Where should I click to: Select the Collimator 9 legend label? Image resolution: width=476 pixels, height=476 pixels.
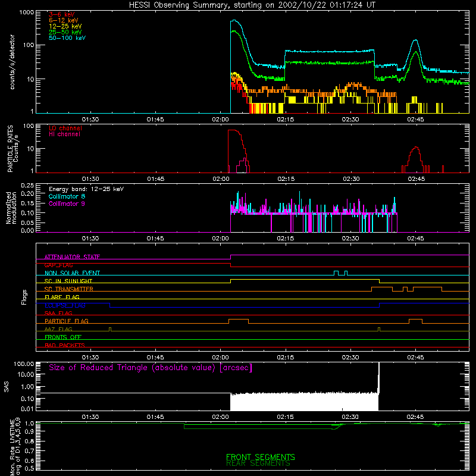click(67, 203)
